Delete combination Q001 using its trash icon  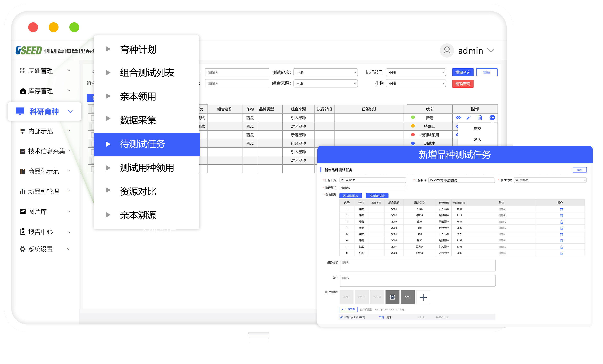[x=562, y=209]
